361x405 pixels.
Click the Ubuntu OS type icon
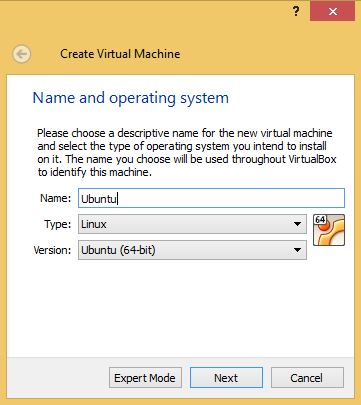[x=329, y=230]
